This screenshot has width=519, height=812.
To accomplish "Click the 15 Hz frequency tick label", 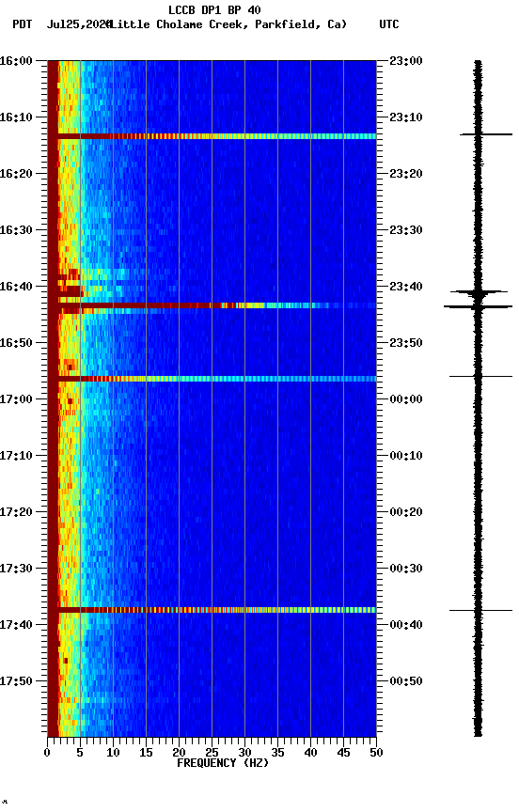I will (x=146, y=753).
